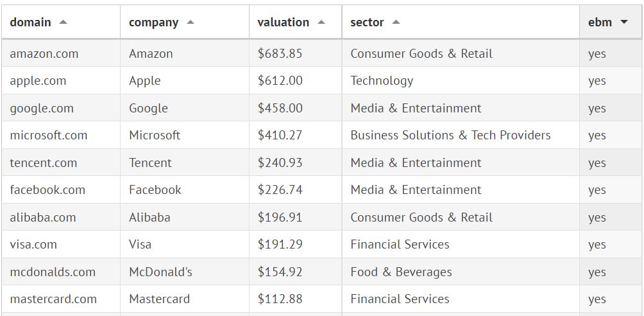Click Alibaba's Consumer Goods & Retail cell
Viewport: 644px width, 316px height.
pyautogui.click(x=421, y=218)
